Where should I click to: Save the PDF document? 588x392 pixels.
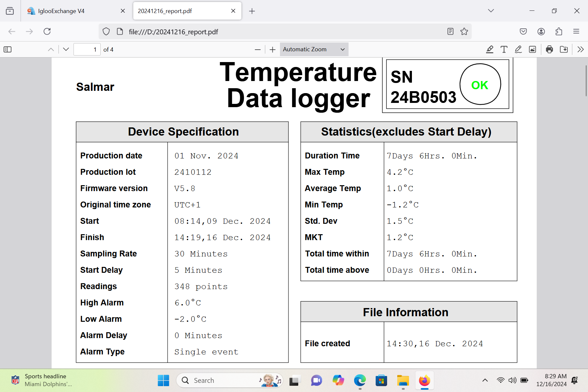pyautogui.click(x=564, y=49)
